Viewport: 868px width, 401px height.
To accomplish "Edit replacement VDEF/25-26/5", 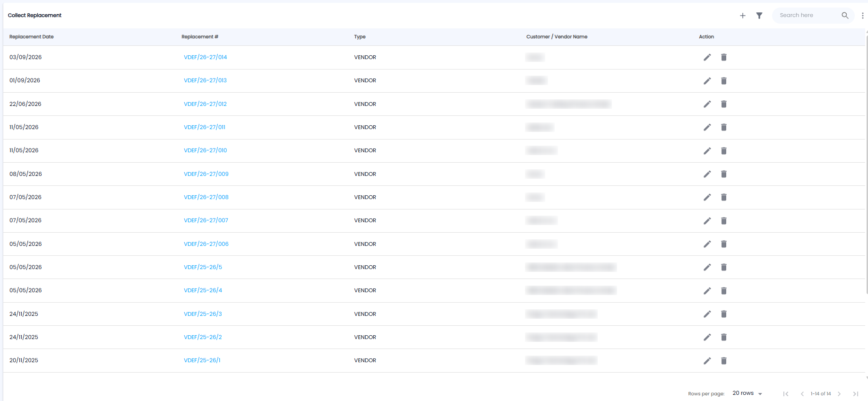I will coord(707,267).
